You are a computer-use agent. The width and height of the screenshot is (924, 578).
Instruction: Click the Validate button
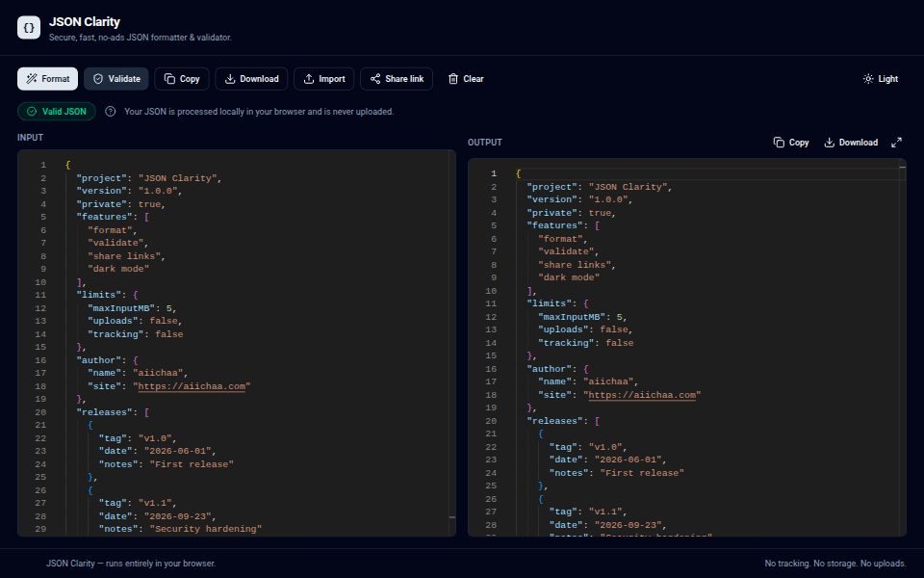click(116, 79)
